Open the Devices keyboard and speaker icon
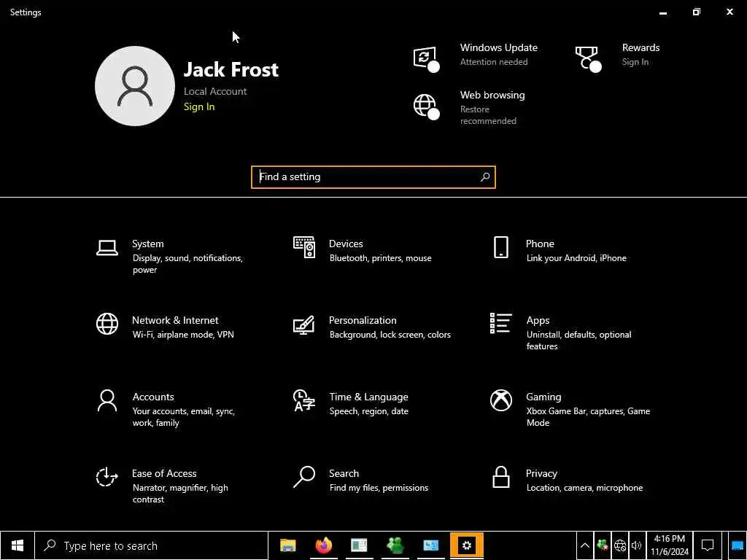 [x=304, y=247]
